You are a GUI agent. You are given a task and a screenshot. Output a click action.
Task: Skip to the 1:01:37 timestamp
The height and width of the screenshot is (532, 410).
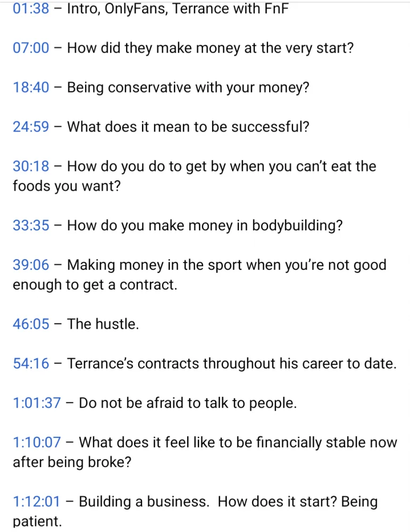coord(37,403)
